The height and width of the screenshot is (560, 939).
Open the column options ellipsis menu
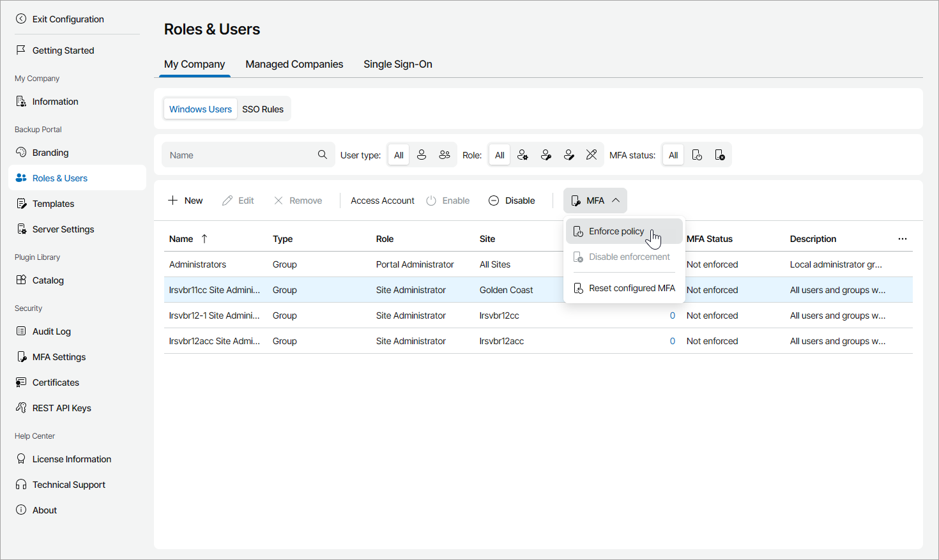902,239
